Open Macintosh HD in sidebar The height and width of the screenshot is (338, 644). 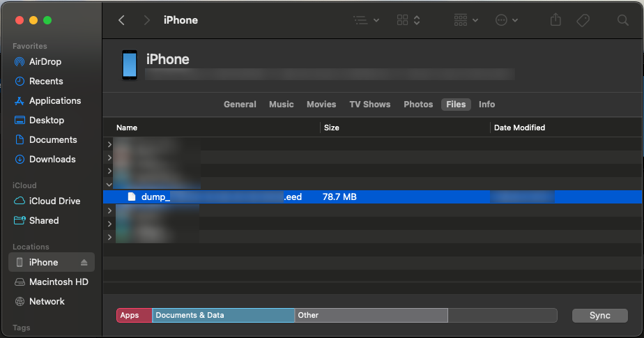tap(59, 282)
